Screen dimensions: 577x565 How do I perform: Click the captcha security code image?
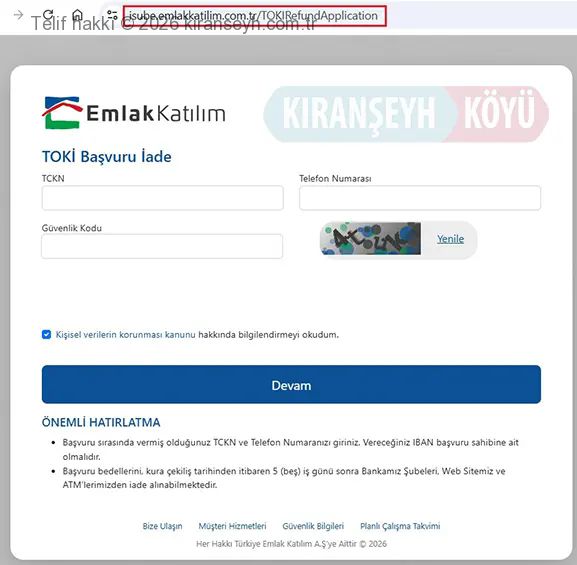tap(371, 239)
